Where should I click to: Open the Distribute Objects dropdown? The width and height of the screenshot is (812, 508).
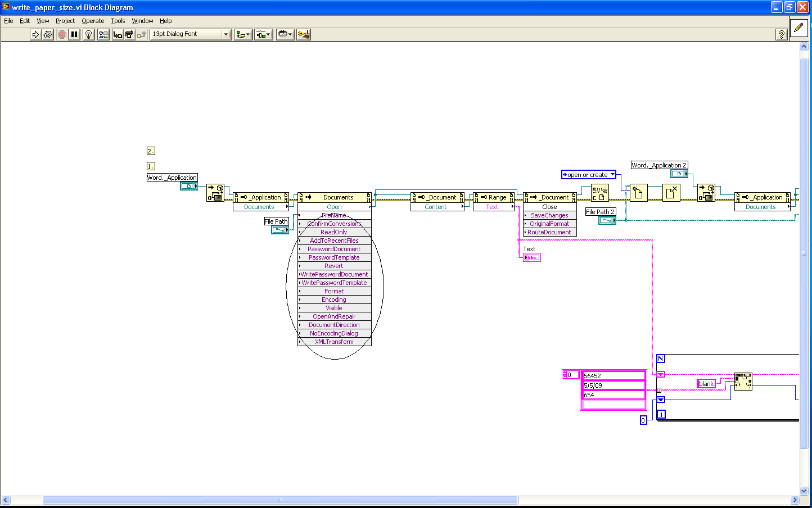(263, 34)
